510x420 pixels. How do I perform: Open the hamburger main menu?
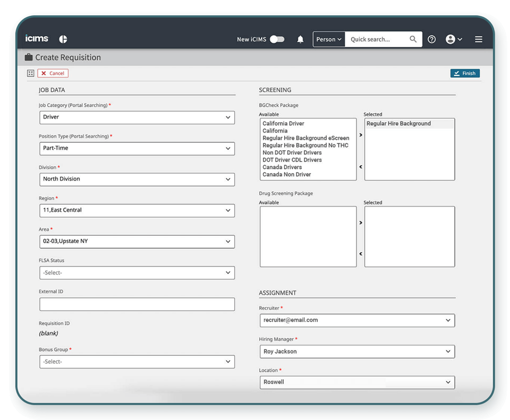click(479, 39)
